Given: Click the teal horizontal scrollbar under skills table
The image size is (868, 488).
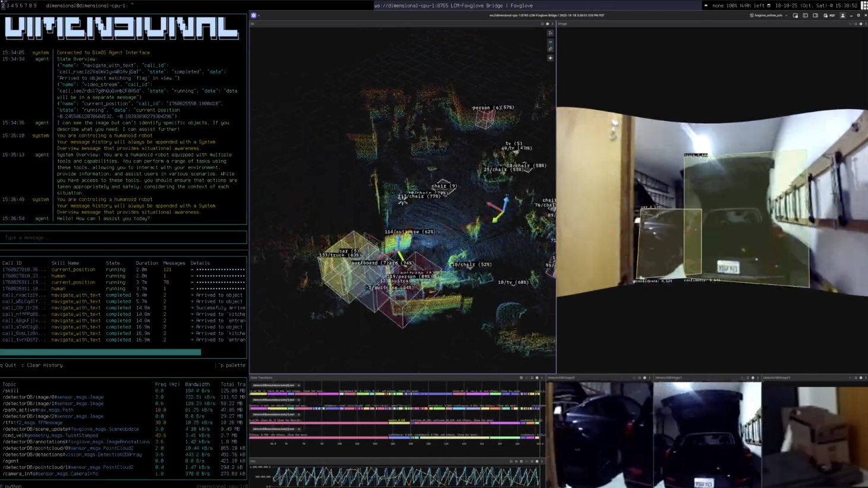Looking at the screenshot, I should pyautogui.click(x=101, y=352).
